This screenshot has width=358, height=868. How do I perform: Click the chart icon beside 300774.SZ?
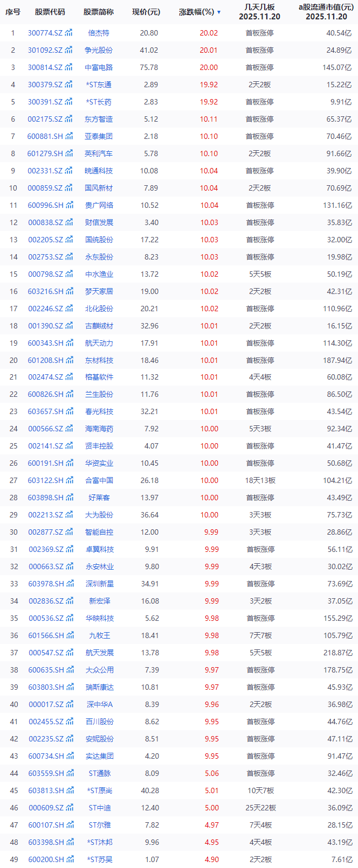(69, 33)
